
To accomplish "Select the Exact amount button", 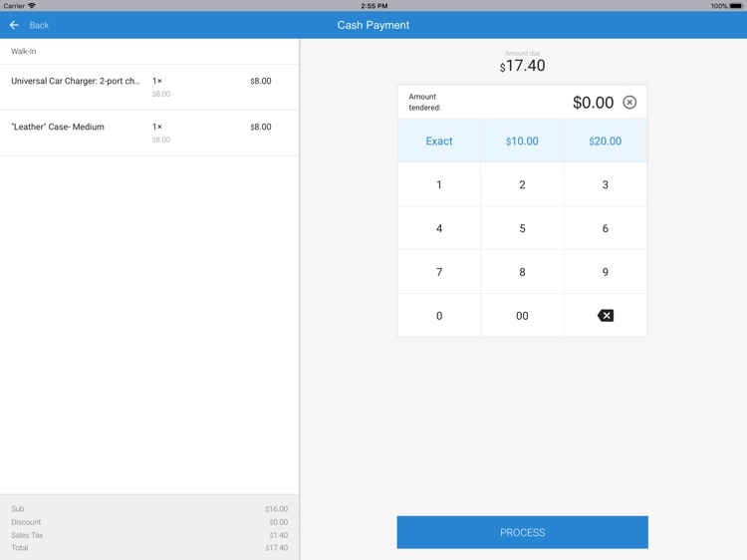I will coord(439,141).
